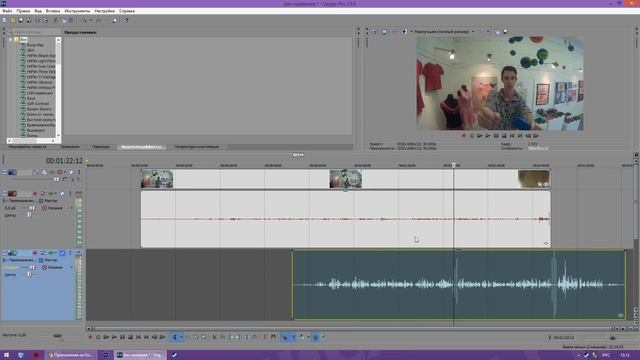Click Play under the video preview

pos(488,136)
